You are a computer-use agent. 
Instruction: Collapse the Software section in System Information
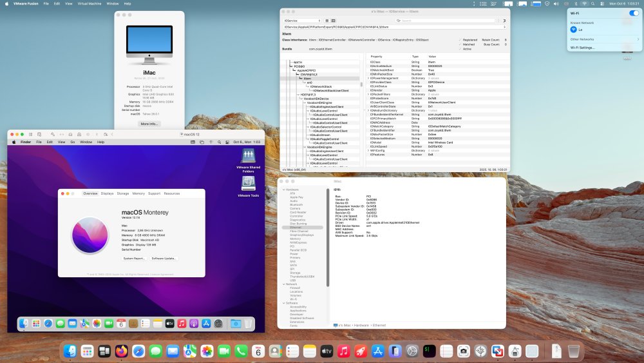click(x=284, y=303)
